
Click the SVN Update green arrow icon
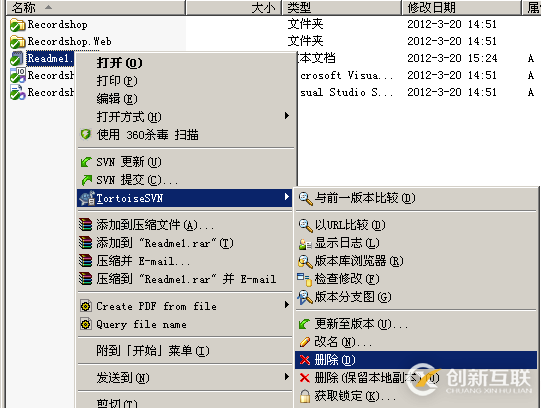click(86, 162)
